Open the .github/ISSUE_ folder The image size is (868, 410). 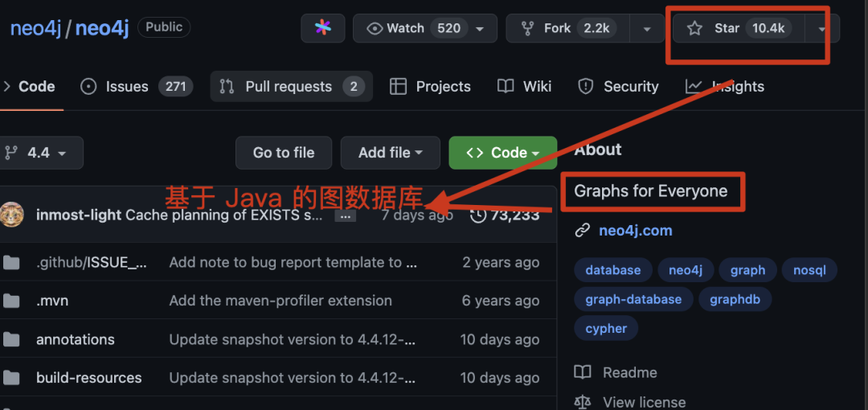92,262
